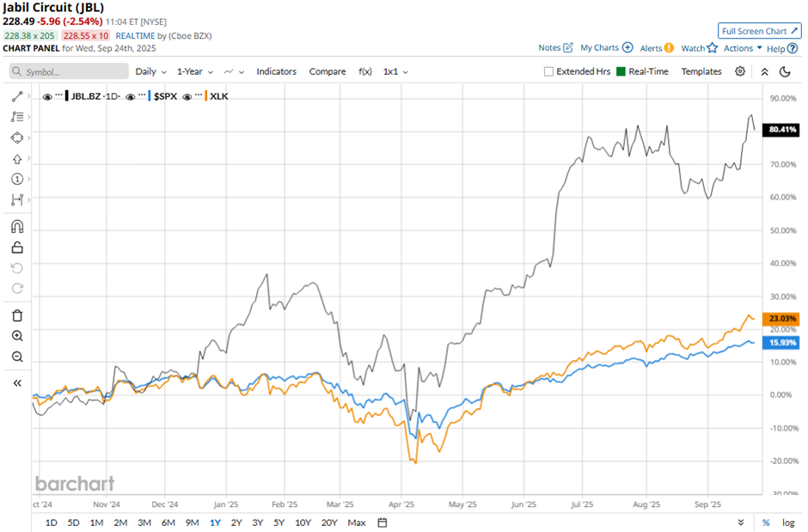Screen dimensions: 808x532
Task: Open $SPX series options ellipsis
Action: 142,95
